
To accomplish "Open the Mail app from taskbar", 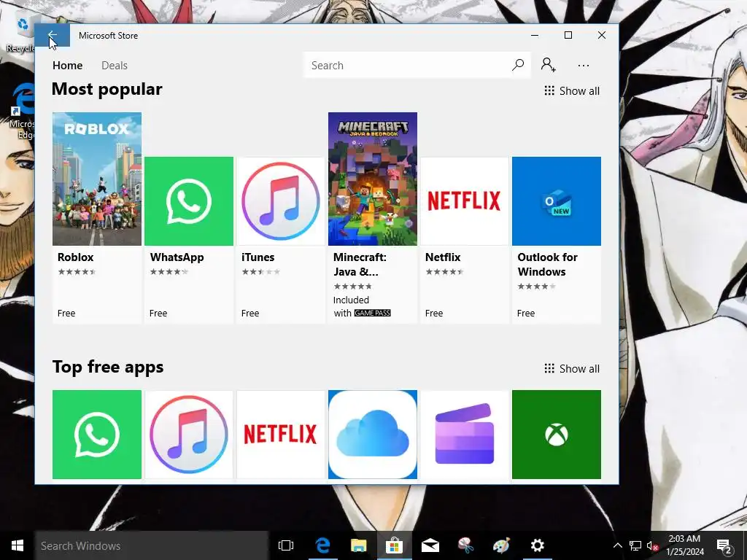I will pyautogui.click(x=430, y=545).
